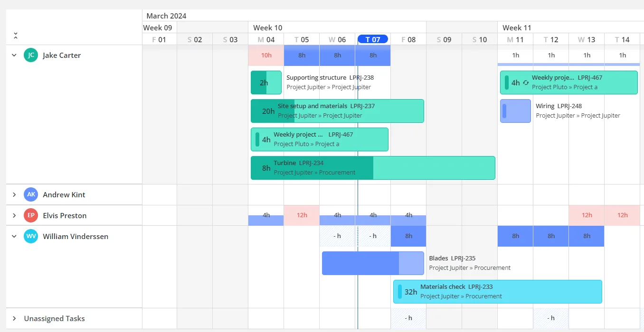Click the 'Project Jupiter » Procurement' text under Blades

(470, 268)
